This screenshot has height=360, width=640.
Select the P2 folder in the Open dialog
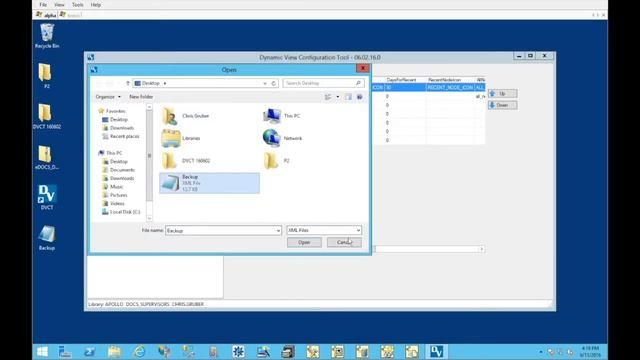277,161
